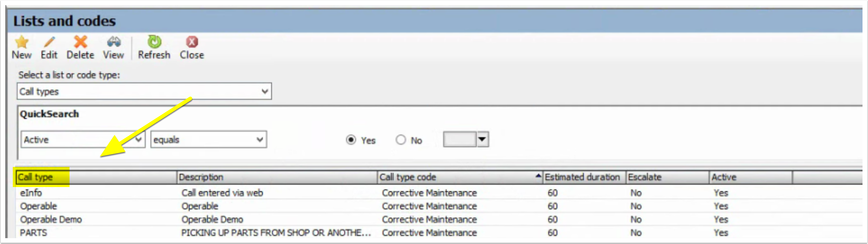Click the 'PICKING UP PARTS FROM SHOP' description
Viewport: 868px width, 244px height.
click(x=277, y=233)
